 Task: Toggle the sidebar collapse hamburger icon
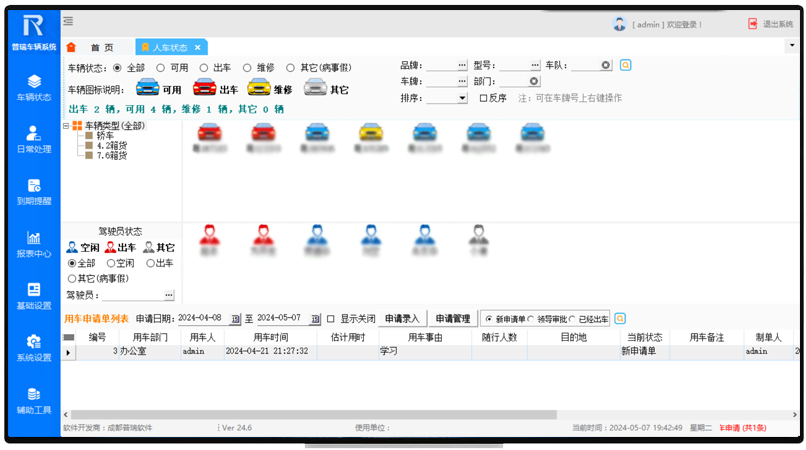click(68, 21)
